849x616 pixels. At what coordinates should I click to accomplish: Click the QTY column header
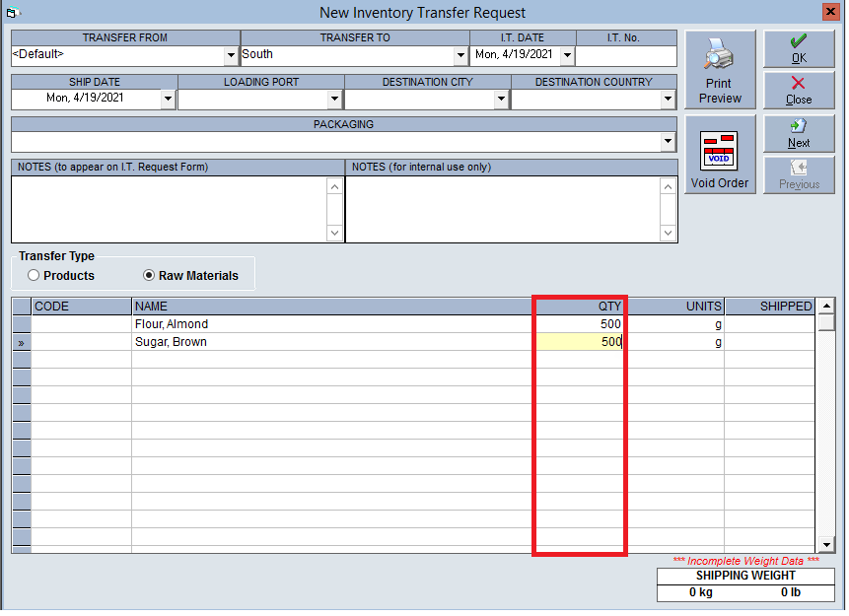(582, 308)
